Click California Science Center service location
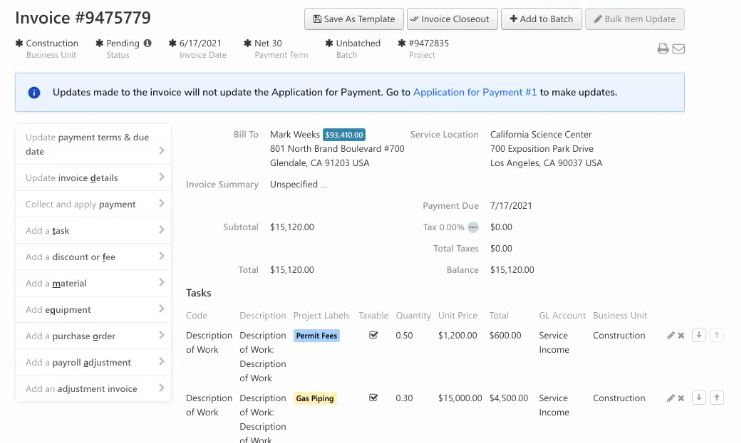This screenshot has width=741, height=443. (x=541, y=134)
